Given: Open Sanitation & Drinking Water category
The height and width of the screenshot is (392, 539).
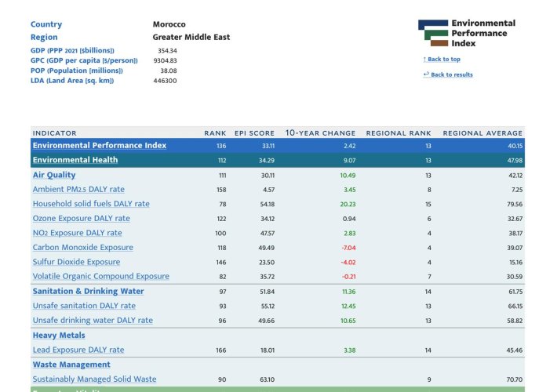Looking at the screenshot, I should [89, 291].
